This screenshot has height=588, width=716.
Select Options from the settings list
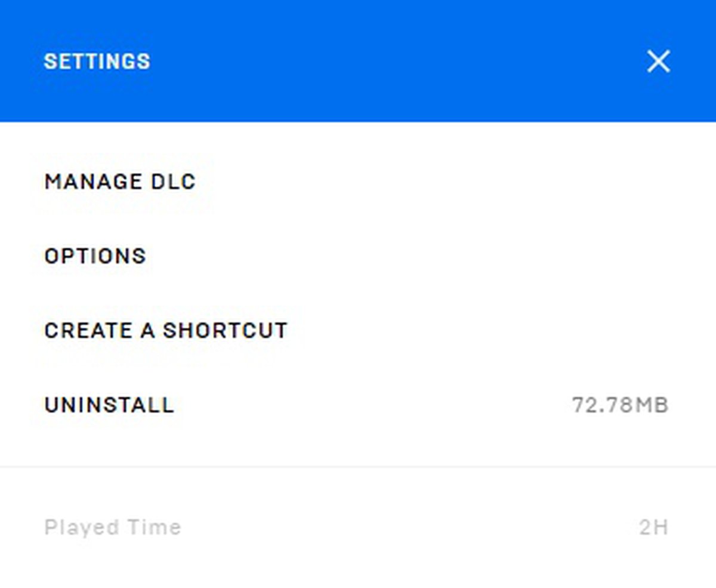pos(95,256)
